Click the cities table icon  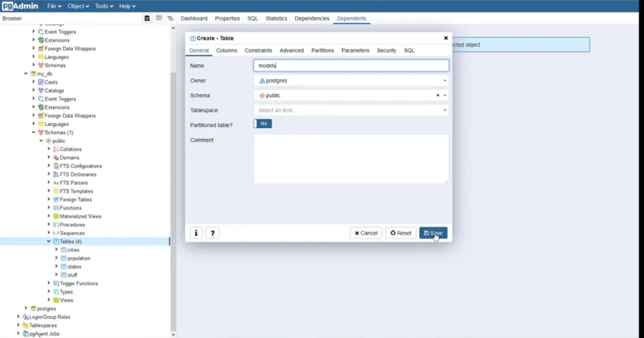click(x=64, y=249)
